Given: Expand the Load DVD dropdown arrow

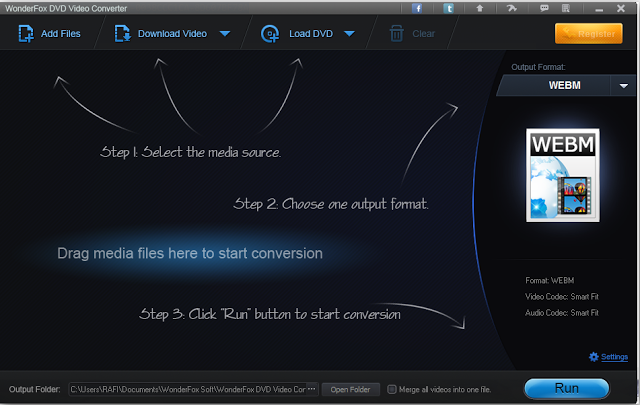Looking at the screenshot, I should click(349, 33).
